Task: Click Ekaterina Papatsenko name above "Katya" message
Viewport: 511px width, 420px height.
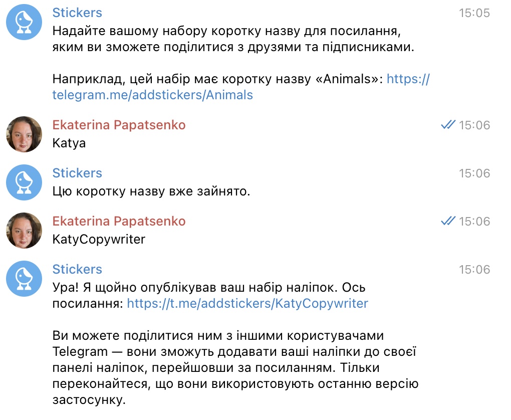Action: 119,125
